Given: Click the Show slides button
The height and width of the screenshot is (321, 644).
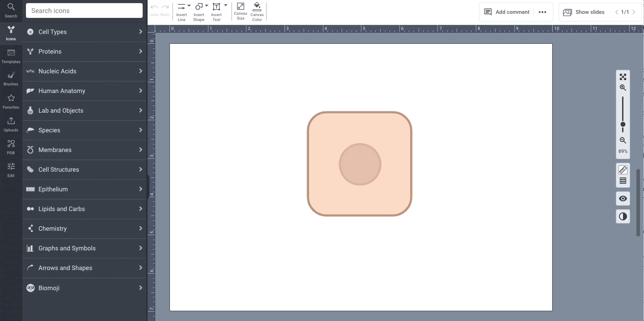Looking at the screenshot, I should coord(584,12).
